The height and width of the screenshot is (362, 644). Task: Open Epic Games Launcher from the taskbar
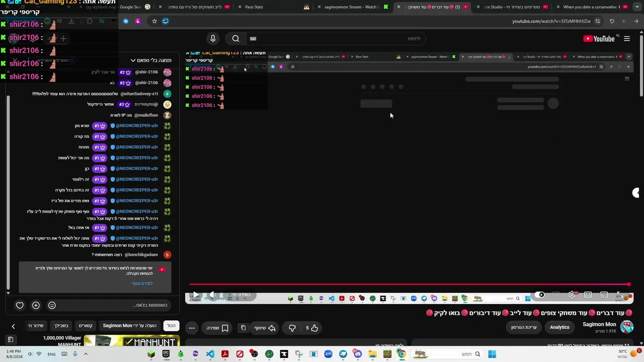[166, 354]
